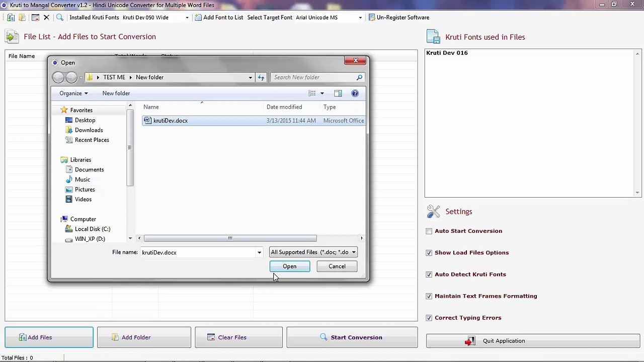Image resolution: width=644 pixels, height=362 pixels.
Task: Toggle Correct Typing Errors checkbox
Action: click(x=429, y=318)
